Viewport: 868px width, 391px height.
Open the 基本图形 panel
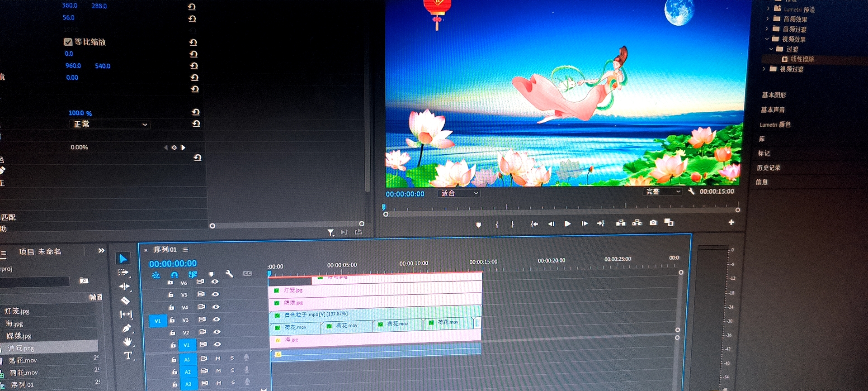[774, 95]
